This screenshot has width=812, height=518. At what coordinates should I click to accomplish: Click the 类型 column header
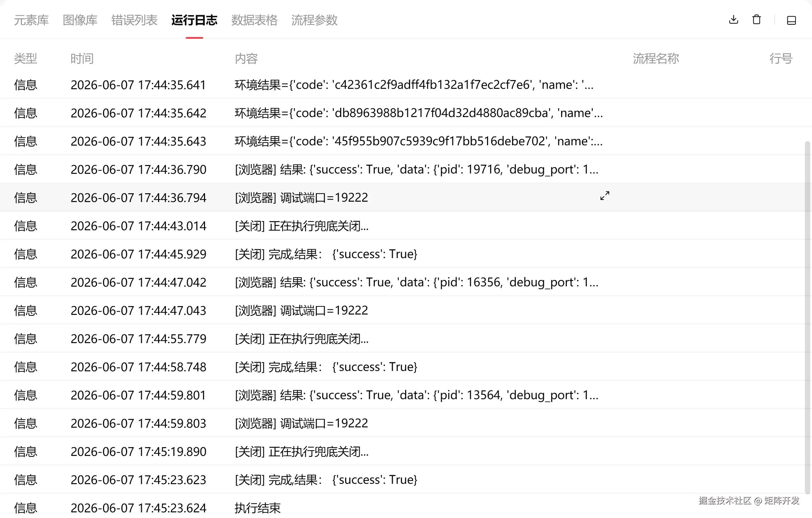(x=25, y=59)
